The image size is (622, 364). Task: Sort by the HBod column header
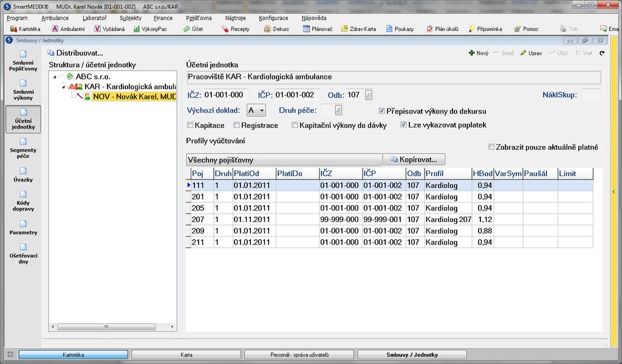tap(482, 174)
